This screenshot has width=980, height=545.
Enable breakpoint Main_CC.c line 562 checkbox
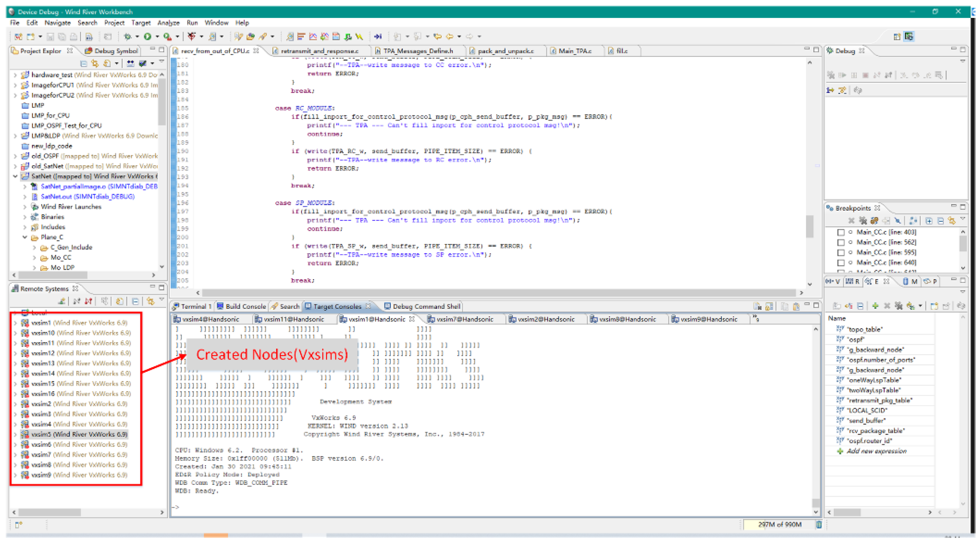tap(841, 242)
